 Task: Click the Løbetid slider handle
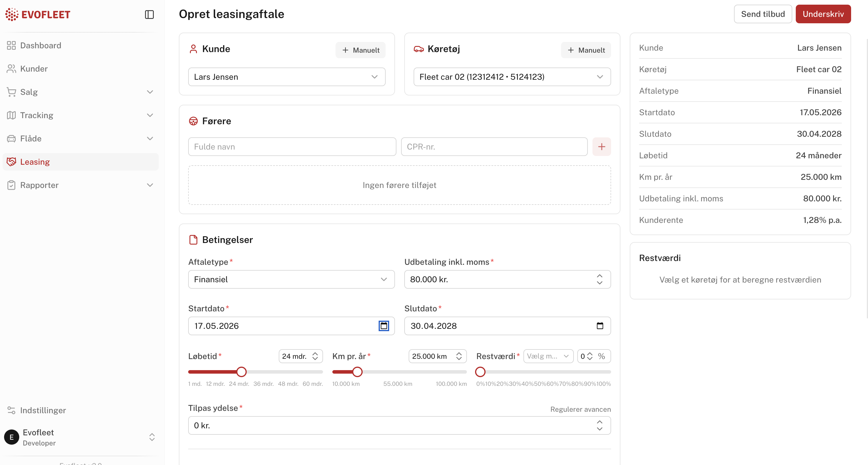[x=241, y=372]
